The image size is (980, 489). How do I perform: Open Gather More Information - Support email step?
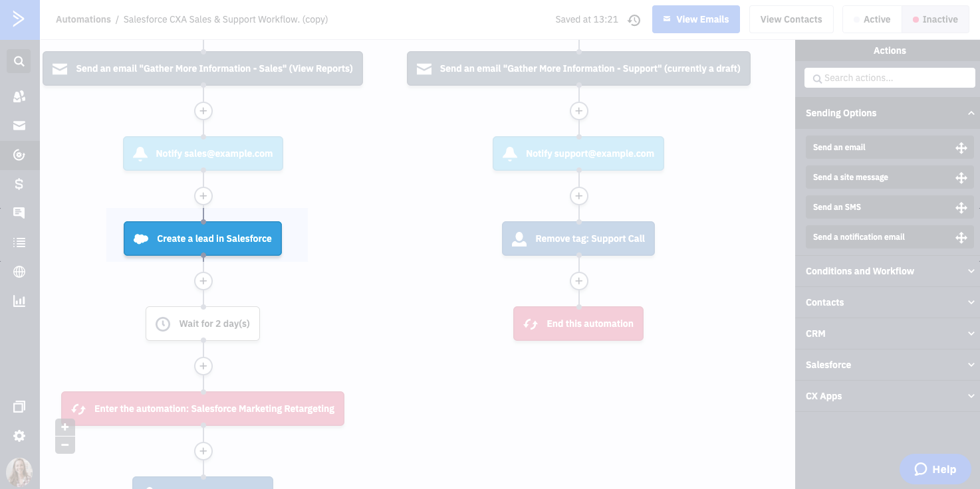coord(578,68)
